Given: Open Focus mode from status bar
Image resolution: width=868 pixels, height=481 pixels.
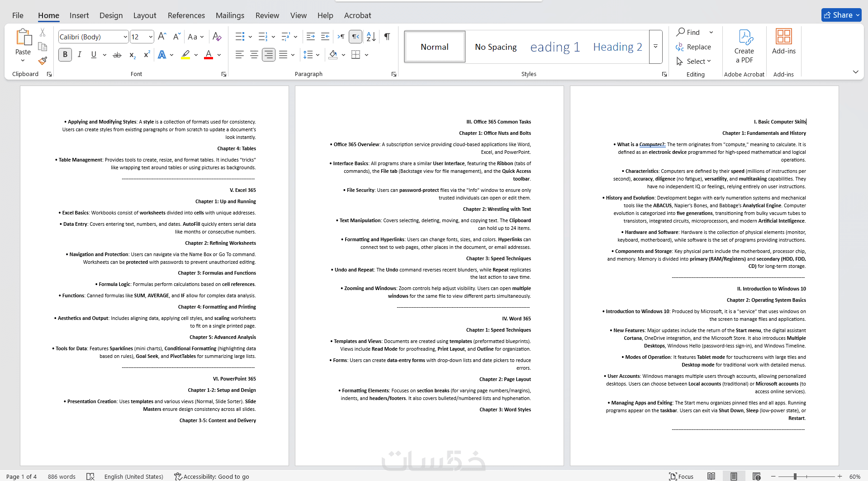Looking at the screenshot, I should [x=681, y=476].
